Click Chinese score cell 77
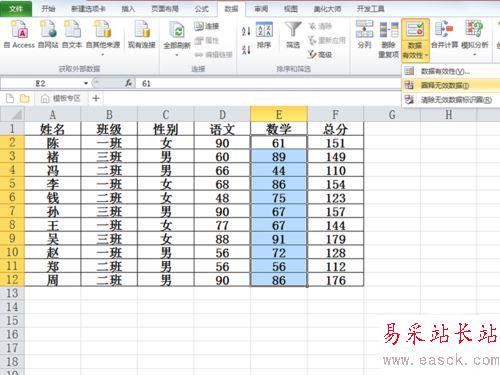Viewport: 500px width, 375px height. pyautogui.click(x=222, y=225)
